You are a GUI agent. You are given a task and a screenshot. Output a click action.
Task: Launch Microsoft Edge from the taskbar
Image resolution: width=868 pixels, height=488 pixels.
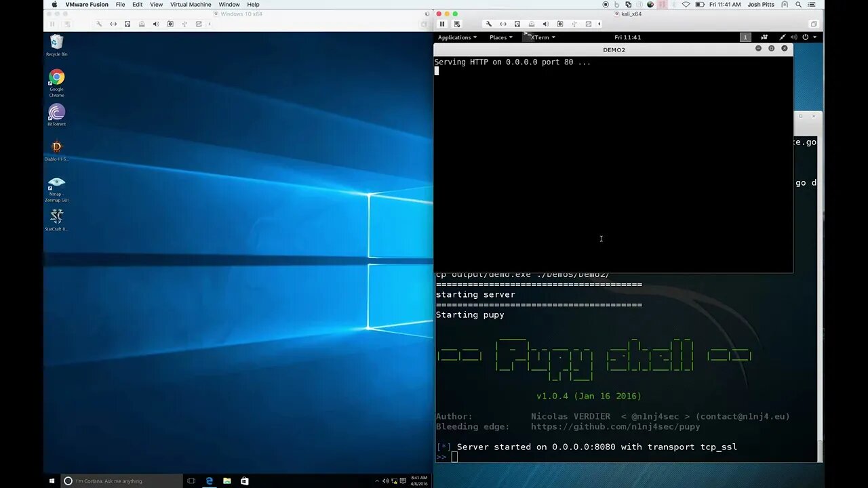pyautogui.click(x=210, y=481)
